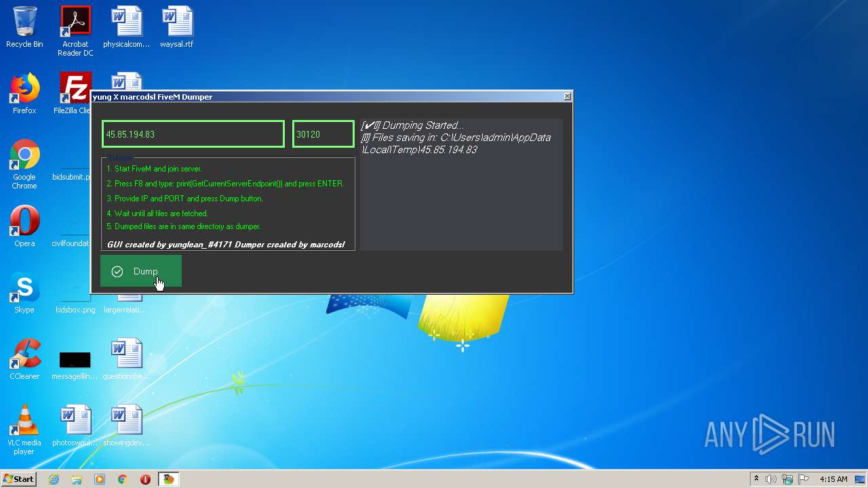The height and width of the screenshot is (488, 868).
Task: Open the Windows Start menu
Action: [x=18, y=479]
